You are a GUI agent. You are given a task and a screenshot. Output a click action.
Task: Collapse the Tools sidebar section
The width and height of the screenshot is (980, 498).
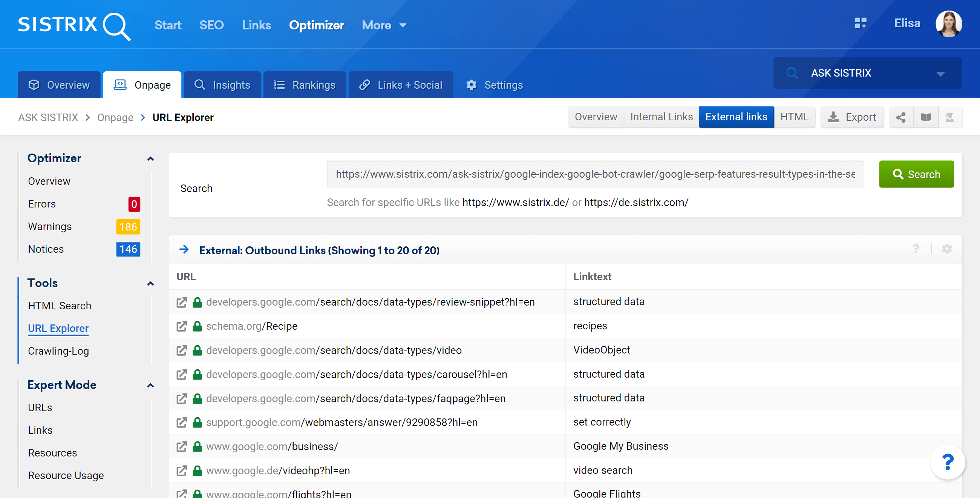151,284
